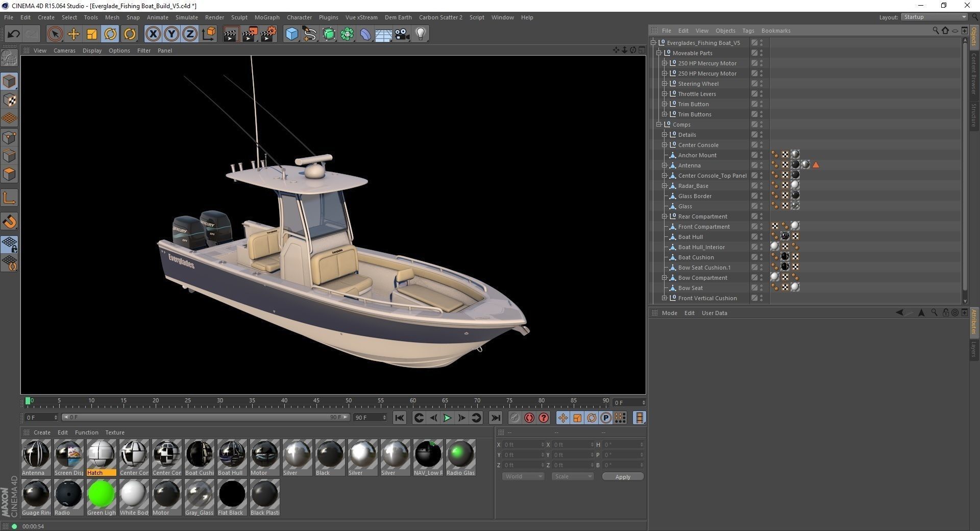Click the Undo arrow icon
Image resolution: width=980 pixels, height=531 pixels.
click(x=14, y=34)
